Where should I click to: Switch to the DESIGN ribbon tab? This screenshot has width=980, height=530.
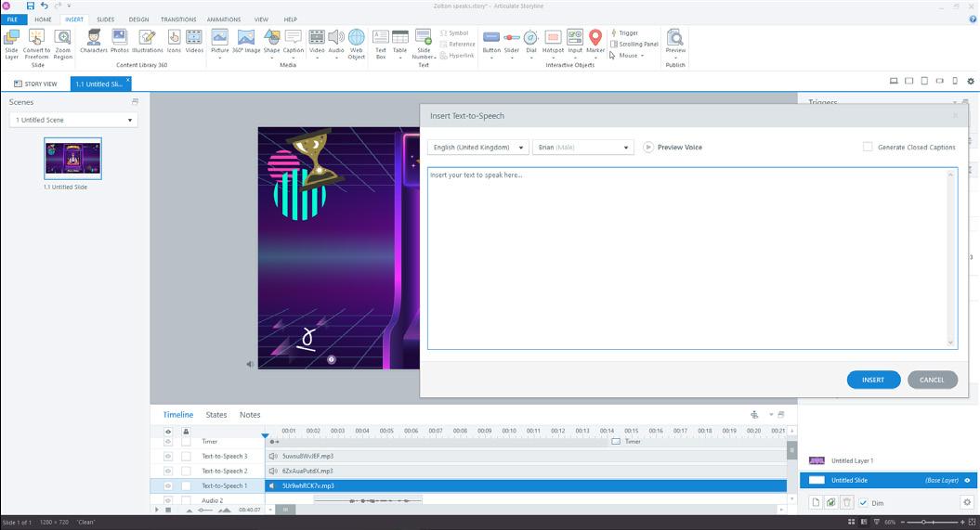(138, 19)
